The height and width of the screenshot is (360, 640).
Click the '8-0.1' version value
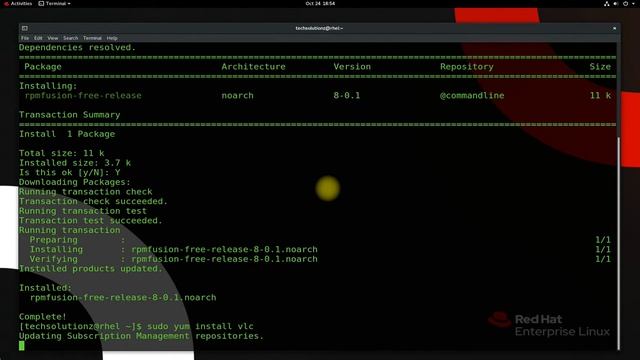tap(347, 96)
